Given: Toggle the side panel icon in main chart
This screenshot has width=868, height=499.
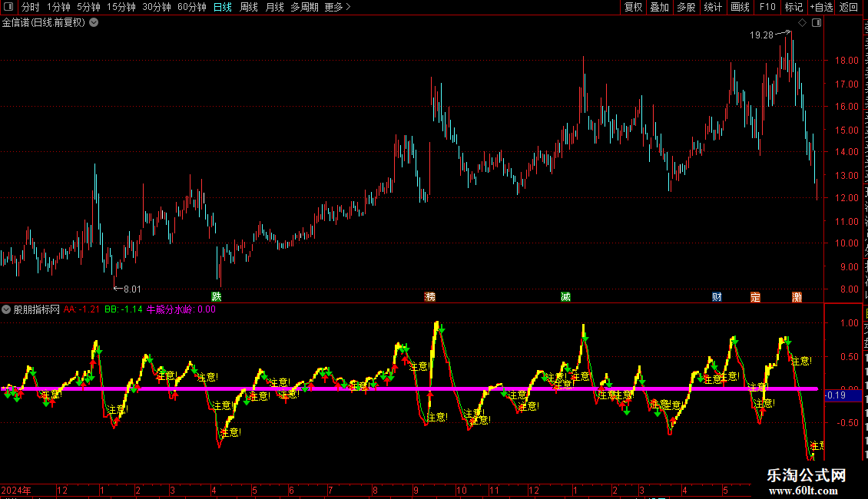Looking at the screenshot, I should pyautogui.click(x=817, y=23).
